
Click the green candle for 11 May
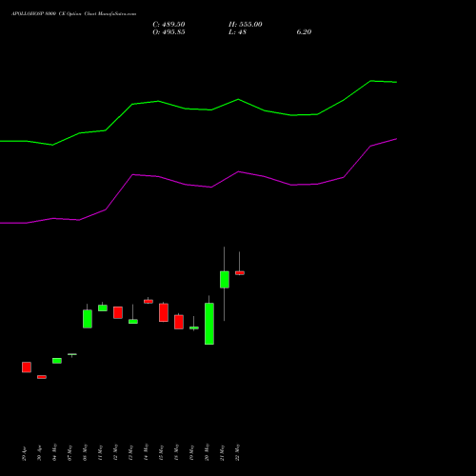point(103,307)
